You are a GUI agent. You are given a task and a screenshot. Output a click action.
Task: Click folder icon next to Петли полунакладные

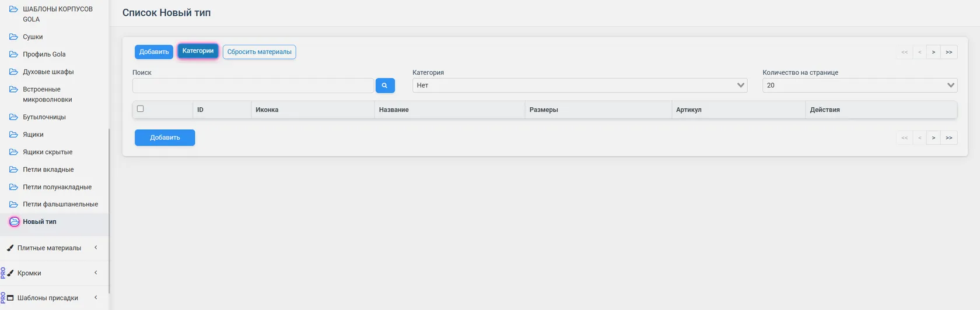(x=13, y=187)
